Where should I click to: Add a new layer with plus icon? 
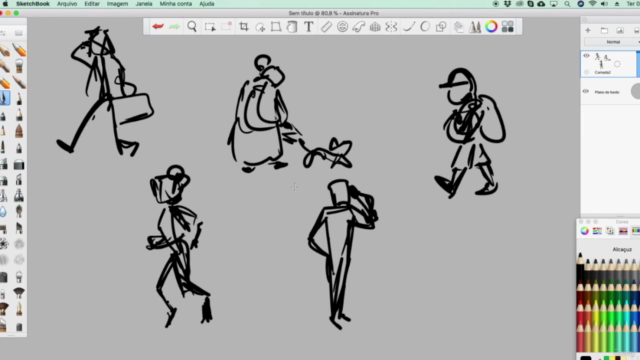pyautogui.click(x=588, y=31)
